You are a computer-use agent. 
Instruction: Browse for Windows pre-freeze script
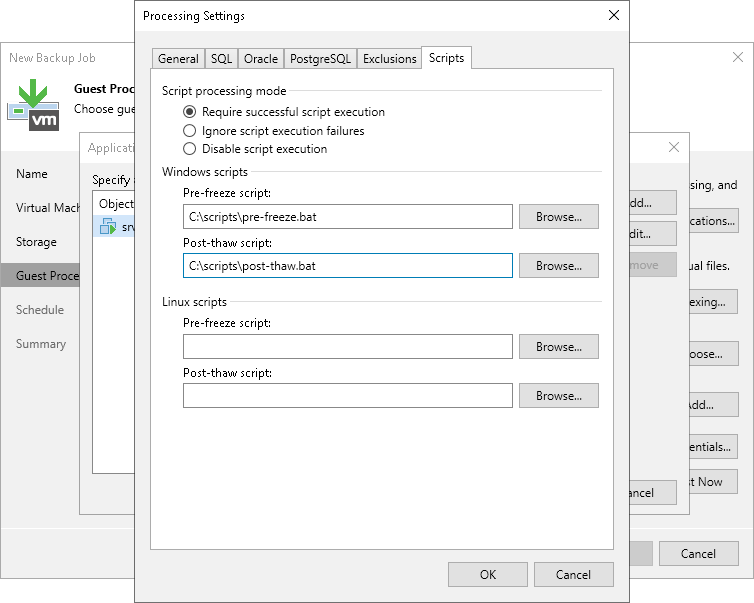[x=558, y=217]
